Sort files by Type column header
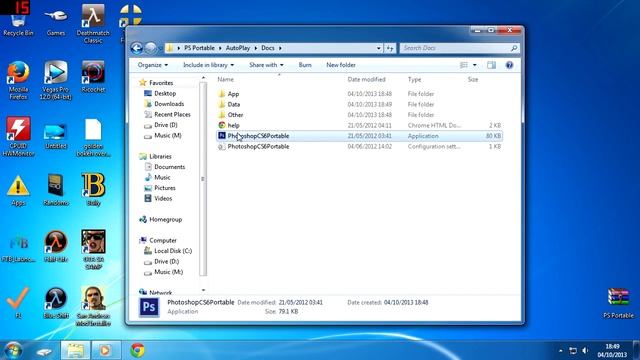The width and height of the screenshot is (640, 360). pyautogui.click(x=414, y=80)
